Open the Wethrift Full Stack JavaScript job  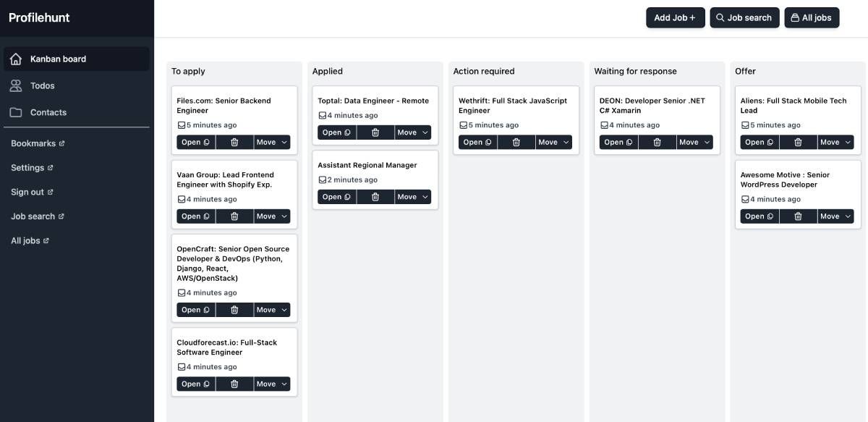477,143
